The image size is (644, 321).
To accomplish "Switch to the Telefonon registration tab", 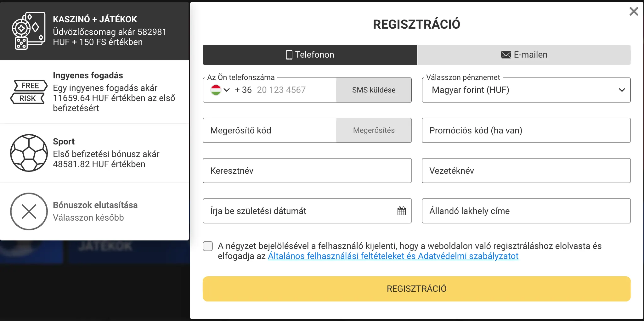I will [309, 54].
